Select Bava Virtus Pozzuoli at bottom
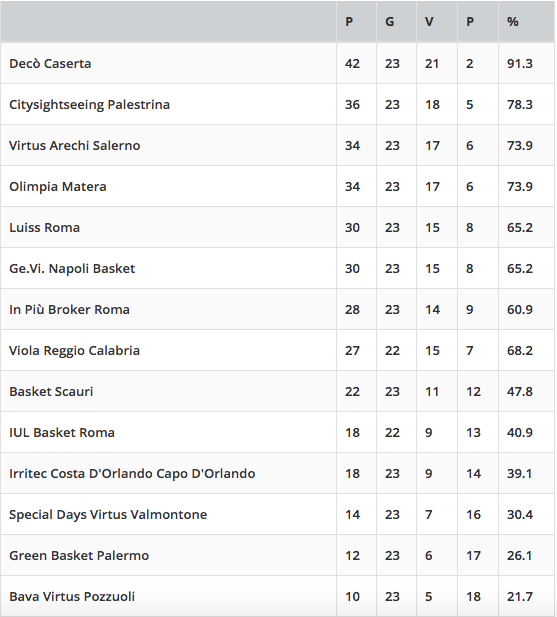 coord(72,597)
